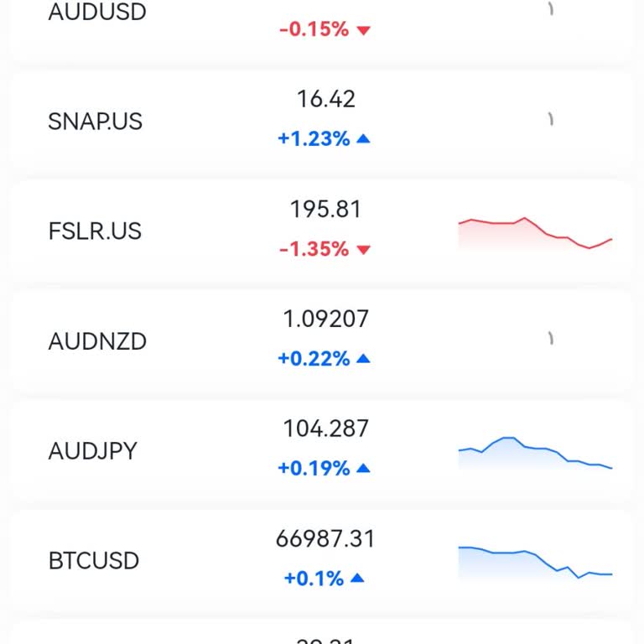Click the FSLR.US price 195.81
This screenshot has height=644, width=644.
coord(325,210)
